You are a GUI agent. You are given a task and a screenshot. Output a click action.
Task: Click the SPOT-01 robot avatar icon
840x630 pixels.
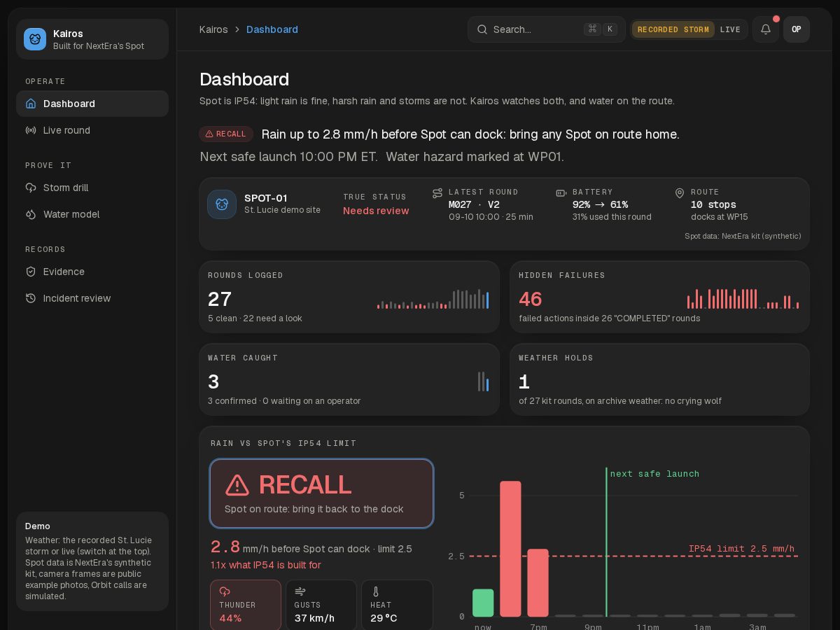click(222, 204)
